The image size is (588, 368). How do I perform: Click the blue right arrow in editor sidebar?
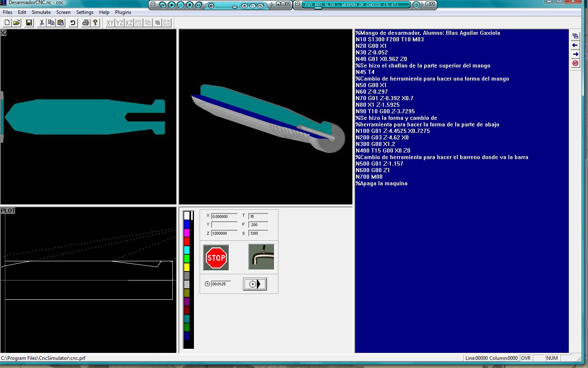[x=575, y=54]
